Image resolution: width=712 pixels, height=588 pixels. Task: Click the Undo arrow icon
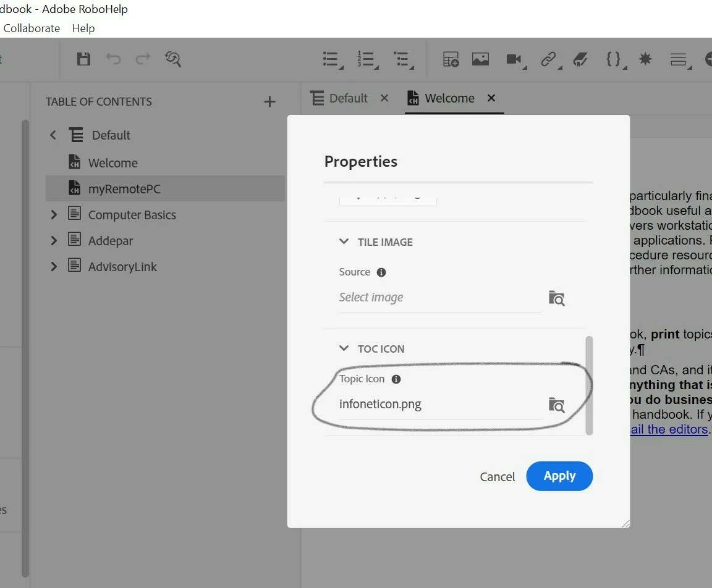pyautogui.click(x=113, y=59)
